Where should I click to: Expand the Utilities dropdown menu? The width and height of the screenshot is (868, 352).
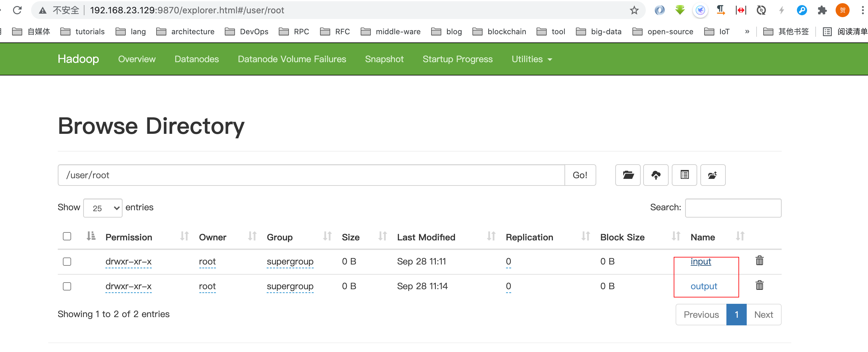click(x=531, y=59)
